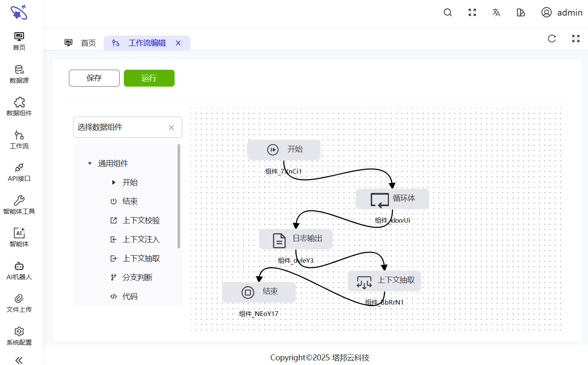Screen dimensions: 588x365
Task: Close the 工作流编辑 tab
Action: pyautogui.click(x=178, y=43)
